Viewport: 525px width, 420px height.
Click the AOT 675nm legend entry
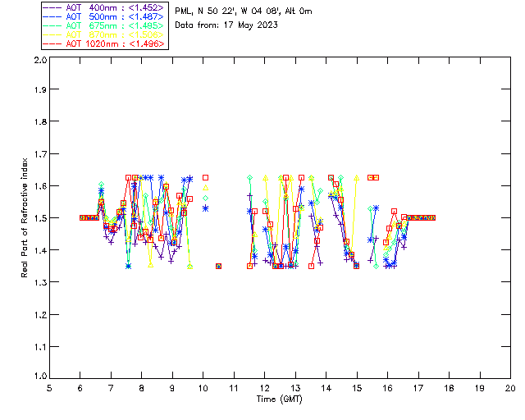click(104, 25)
